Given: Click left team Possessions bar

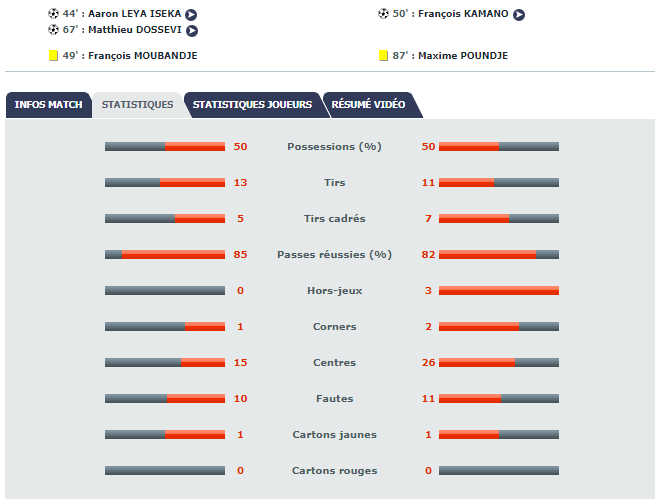Looking at the screenshot, I should click(165, 147).
